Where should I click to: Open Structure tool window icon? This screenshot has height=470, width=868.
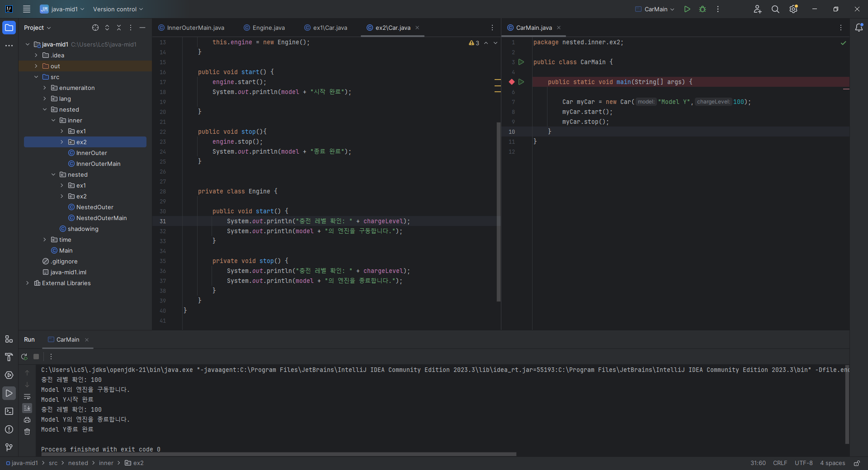(9, 339)
